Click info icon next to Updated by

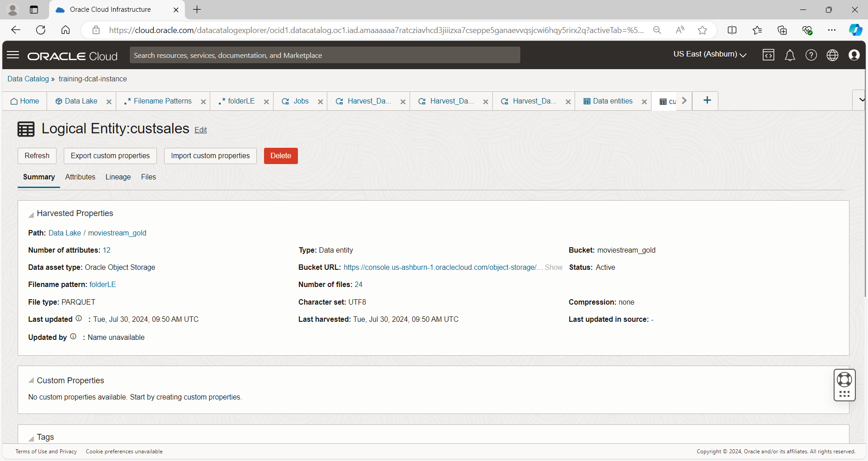tap(73, 337)
